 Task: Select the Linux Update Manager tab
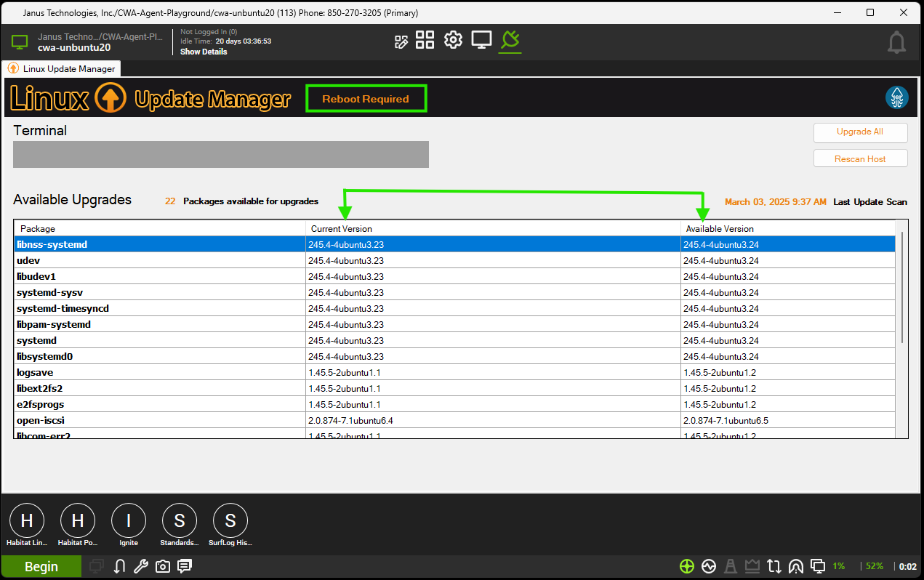[63, 68]
